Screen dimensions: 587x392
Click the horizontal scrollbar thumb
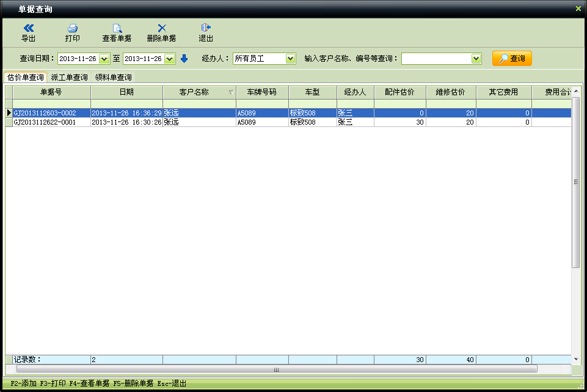click(x=277, y=369)
